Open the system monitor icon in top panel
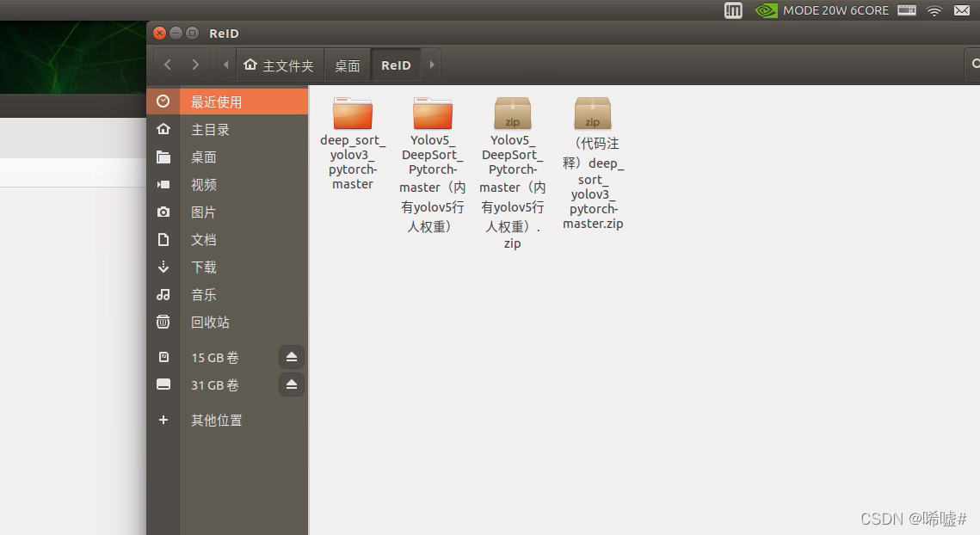The width and height of the screenshot is (980, 535). pos(733,10)
